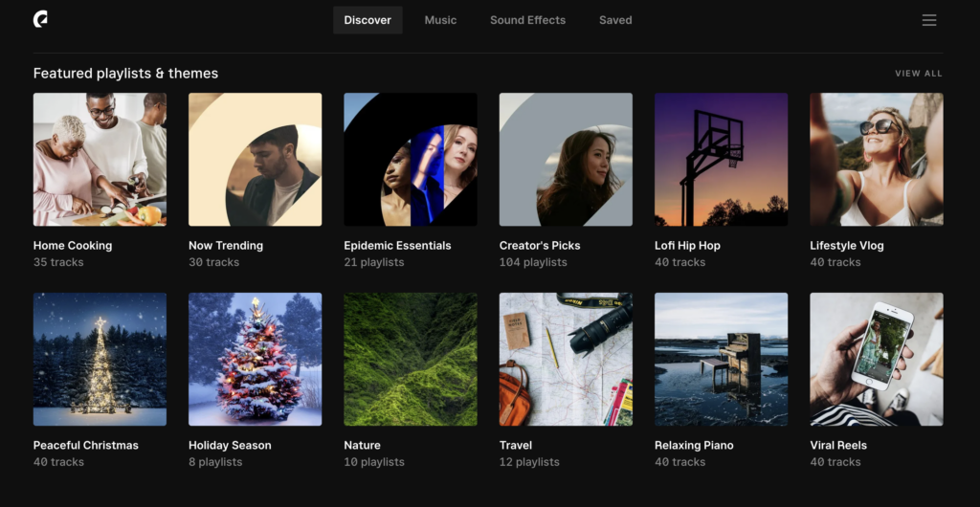980x507 pixels.
Task: Open the Holiday Season snowy tree cover
Action: pos(255,359)
